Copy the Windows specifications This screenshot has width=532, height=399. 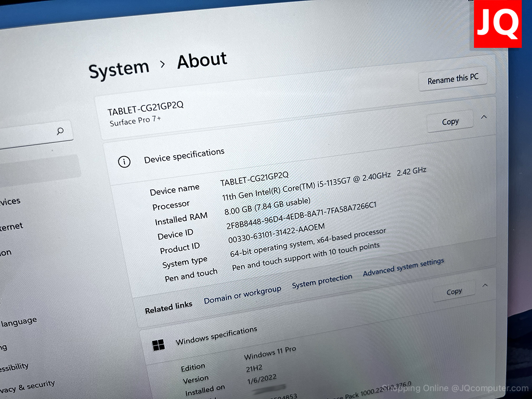pyautogui.click(x=454, y=292)
